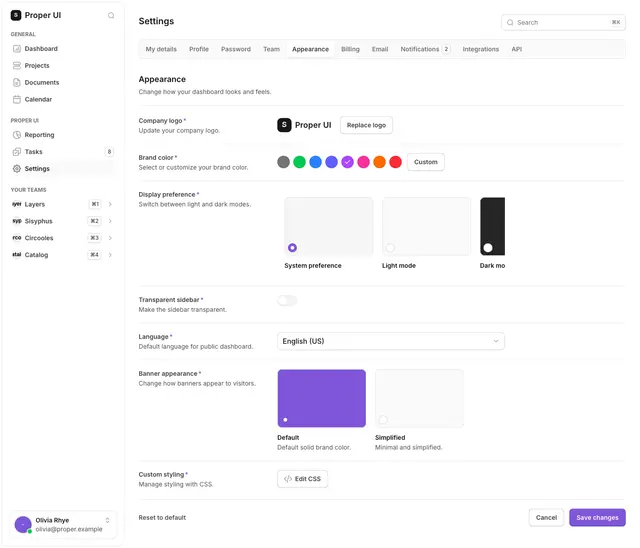Click the Settings gear icon in sidebar
The width and height of the screenshot is (640, 548).
[x=17, y=169]
